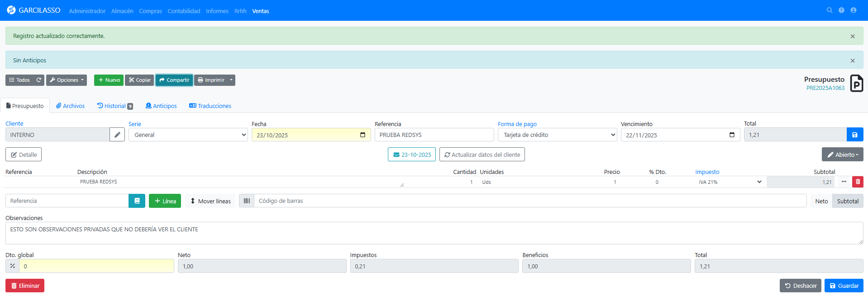Open the Contabilidad menu
The height and width of the screenshot is (300, 868).
pos(184,11)
